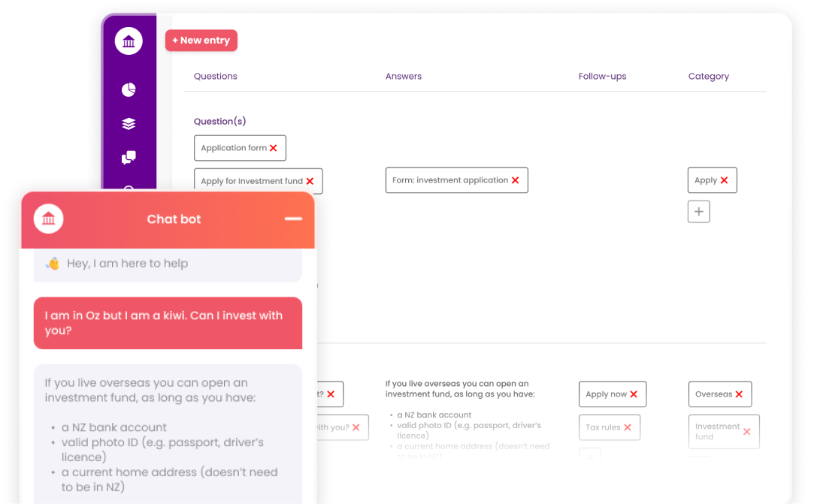Select the Questions column header
Viewport: 820px width, 504px height.
(216, 76)
